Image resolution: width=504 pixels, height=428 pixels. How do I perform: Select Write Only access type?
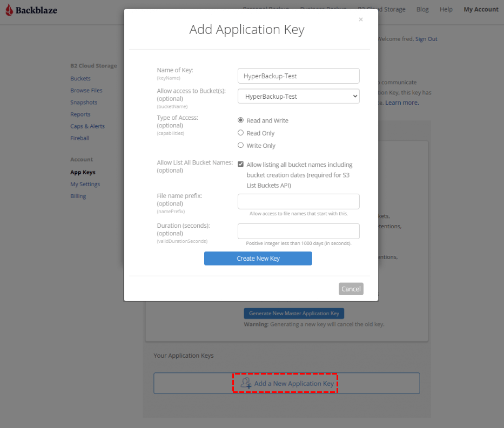pos(241,145)
